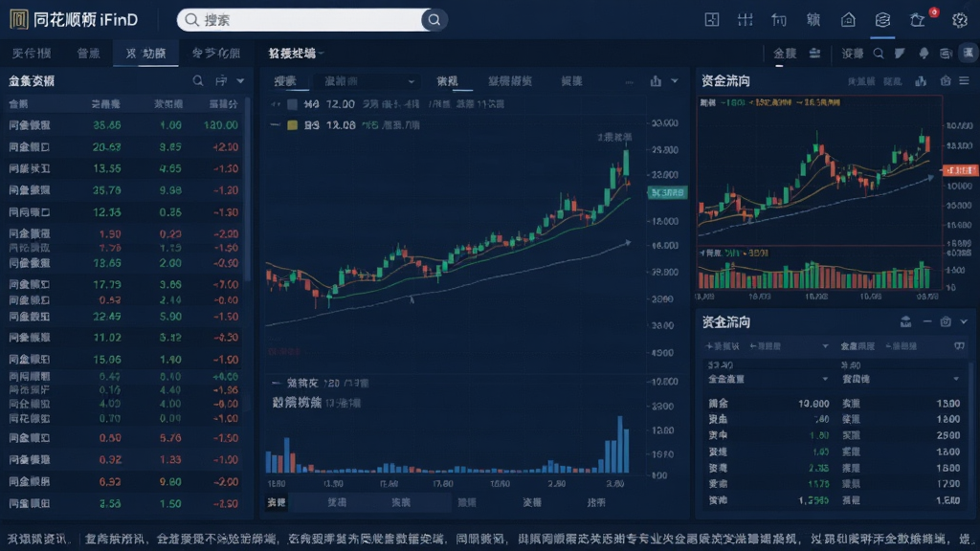
Task: Select the watchlist row showing 17.79
Action: pos(123,284)
